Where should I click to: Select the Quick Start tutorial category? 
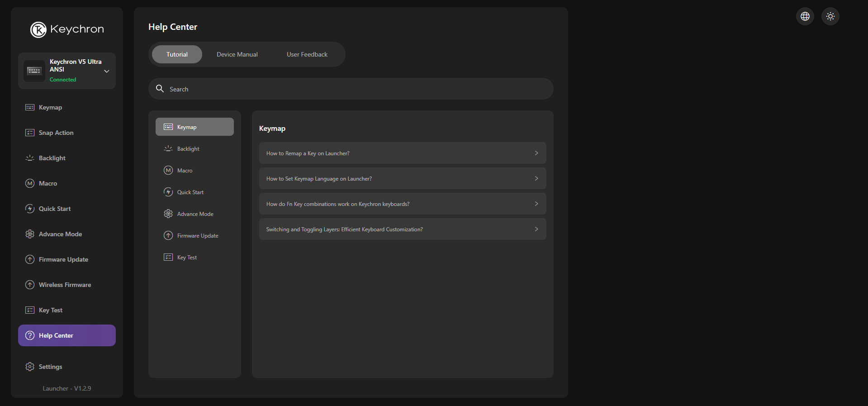click(190, 192)
